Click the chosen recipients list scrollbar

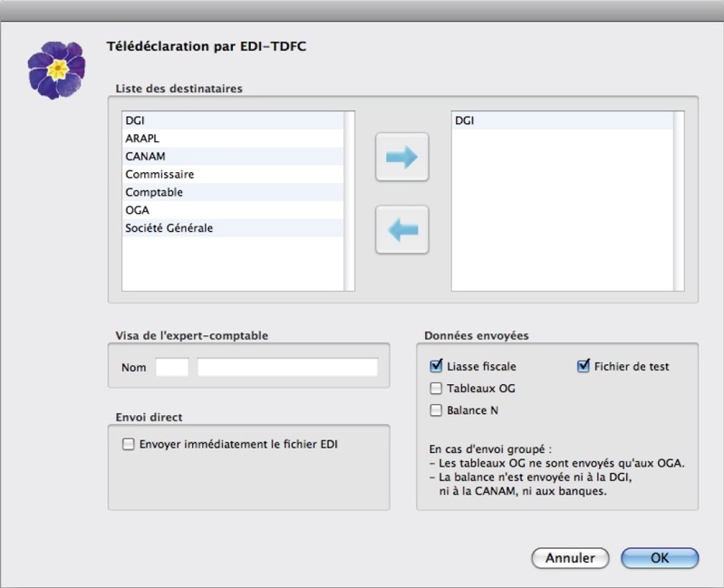679,201
